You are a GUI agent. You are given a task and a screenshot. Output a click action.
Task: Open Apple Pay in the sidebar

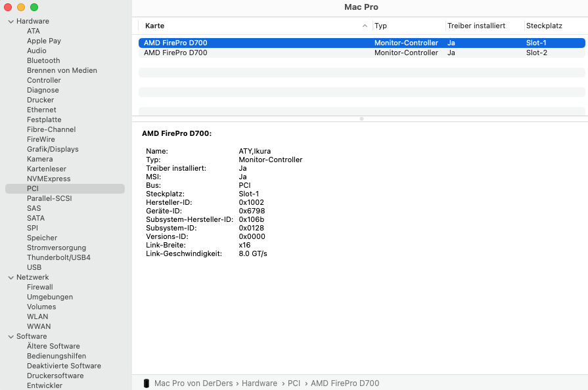click(44, 41)
